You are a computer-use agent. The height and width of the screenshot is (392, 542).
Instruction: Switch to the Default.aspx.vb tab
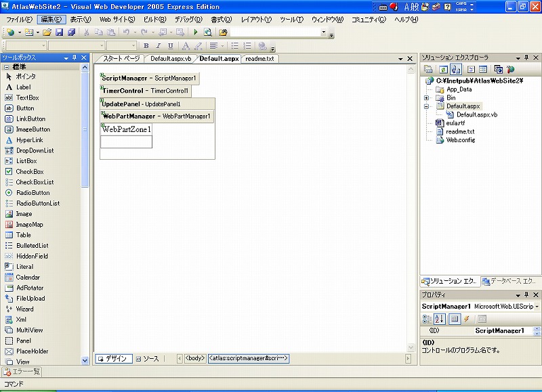click(x=171, y=59)
